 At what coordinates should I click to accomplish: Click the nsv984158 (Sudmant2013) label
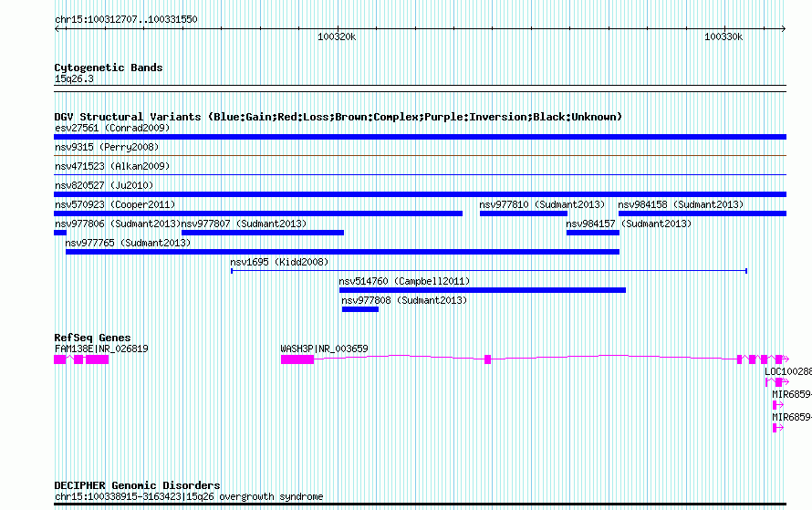click(681, 204)
